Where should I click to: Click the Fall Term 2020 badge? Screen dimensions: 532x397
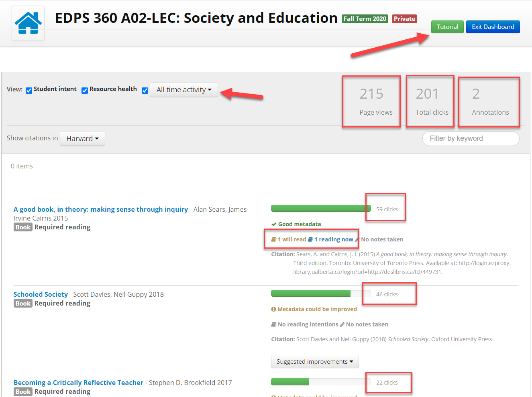pos(365,19)
